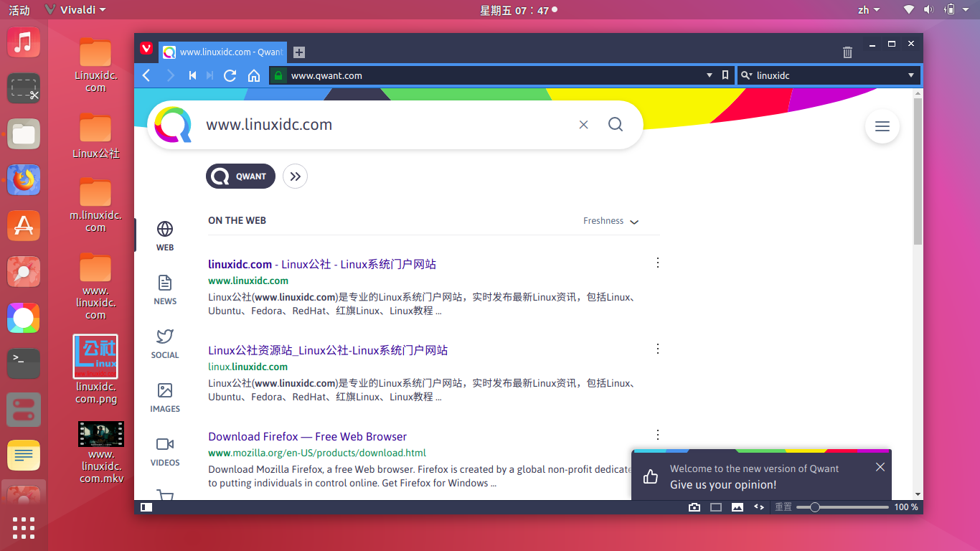Open options for the linuxidc.com result
This screenshot has width=980, height=551.
point(658,263)
